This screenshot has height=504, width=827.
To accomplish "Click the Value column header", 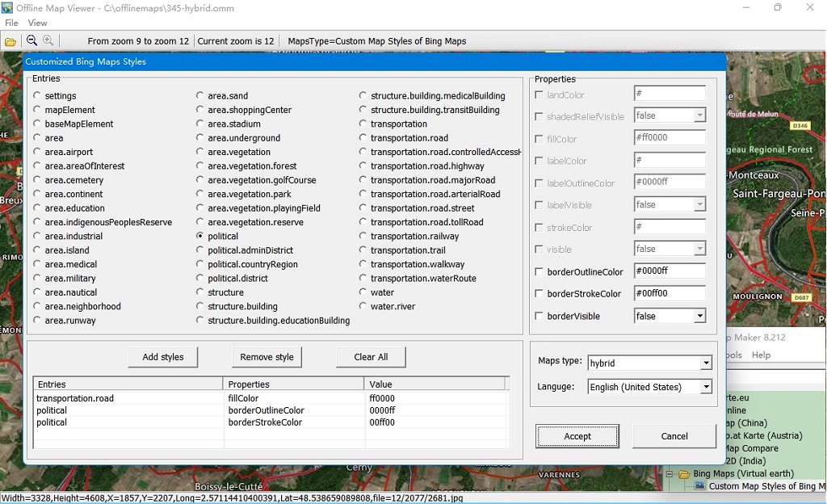I will pos(435,384).
